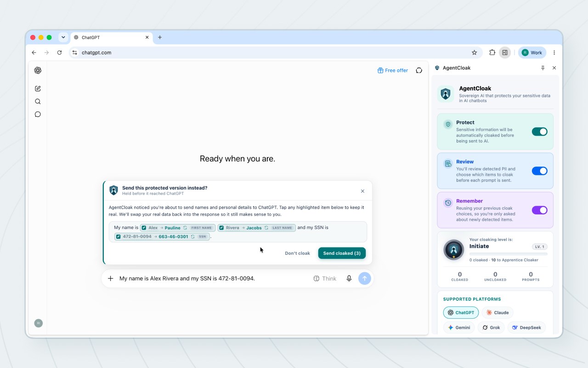Viewport: 588px width, 368px height.
Task: Click the prompt text starting 'My name is Alex Rivera'
Action: [187, 278]
